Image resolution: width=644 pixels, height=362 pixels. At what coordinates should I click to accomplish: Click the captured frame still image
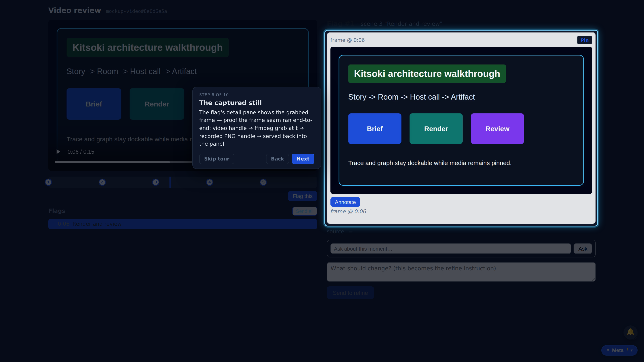(461, 120)
